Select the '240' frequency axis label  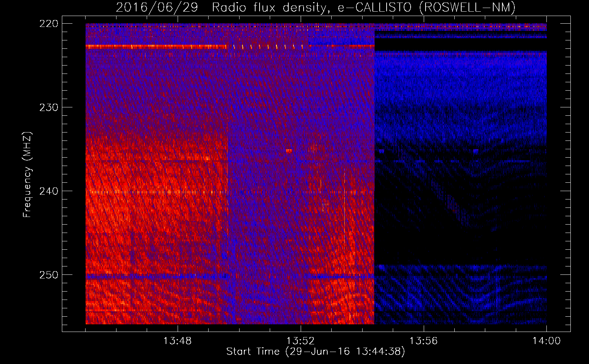pos(48,191)
